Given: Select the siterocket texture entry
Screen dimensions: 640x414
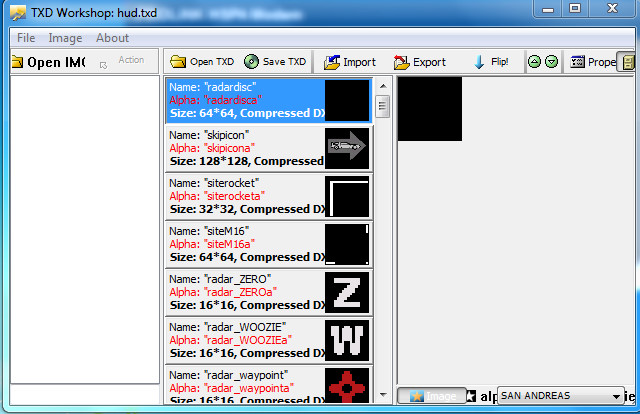Looking at the screenshot, I should click(269, 196).
